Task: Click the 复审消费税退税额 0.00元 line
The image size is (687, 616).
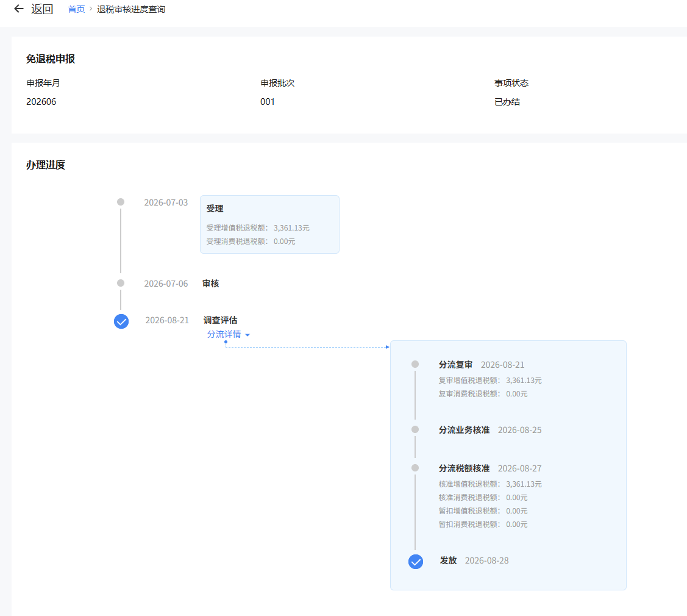Action: [483, 394]
